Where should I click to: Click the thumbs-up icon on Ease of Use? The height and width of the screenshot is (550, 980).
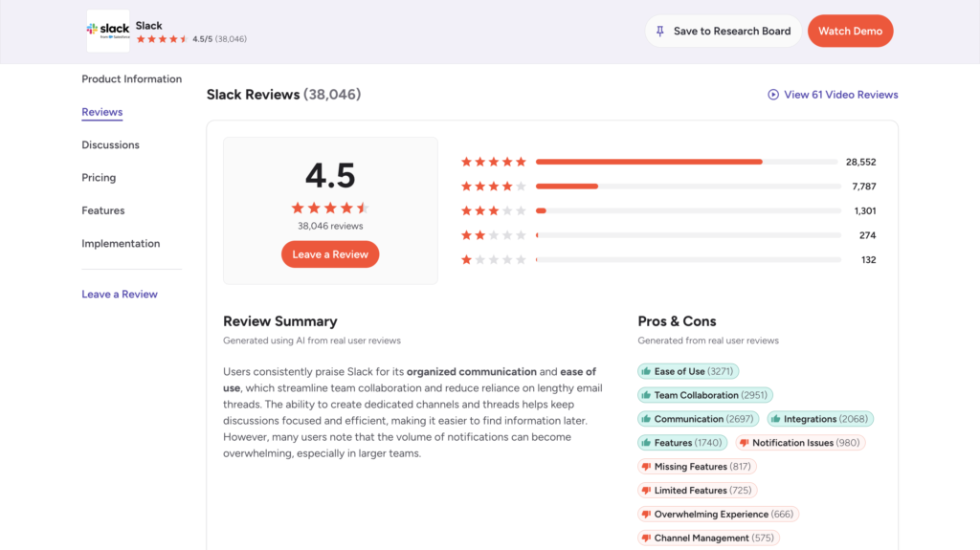point(647,371)
